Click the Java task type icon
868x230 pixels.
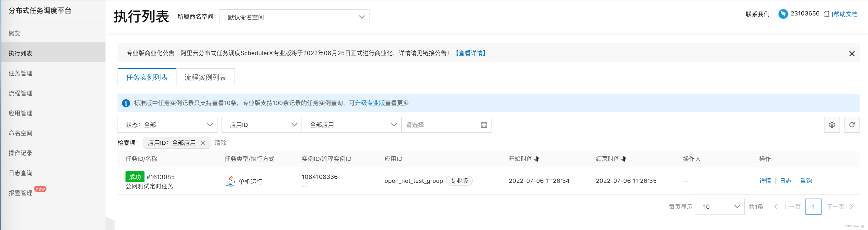[x=230, y=181]
